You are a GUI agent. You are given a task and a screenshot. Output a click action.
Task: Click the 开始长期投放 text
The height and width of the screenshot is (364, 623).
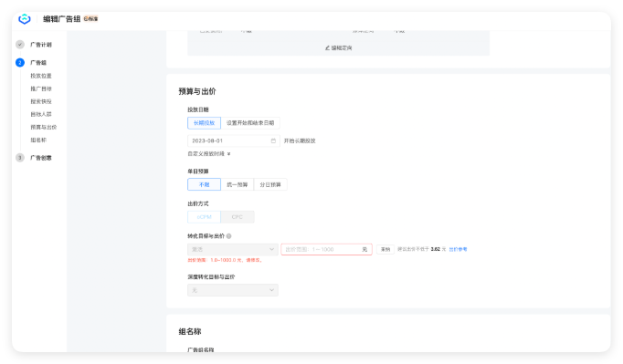pos(300,140)
